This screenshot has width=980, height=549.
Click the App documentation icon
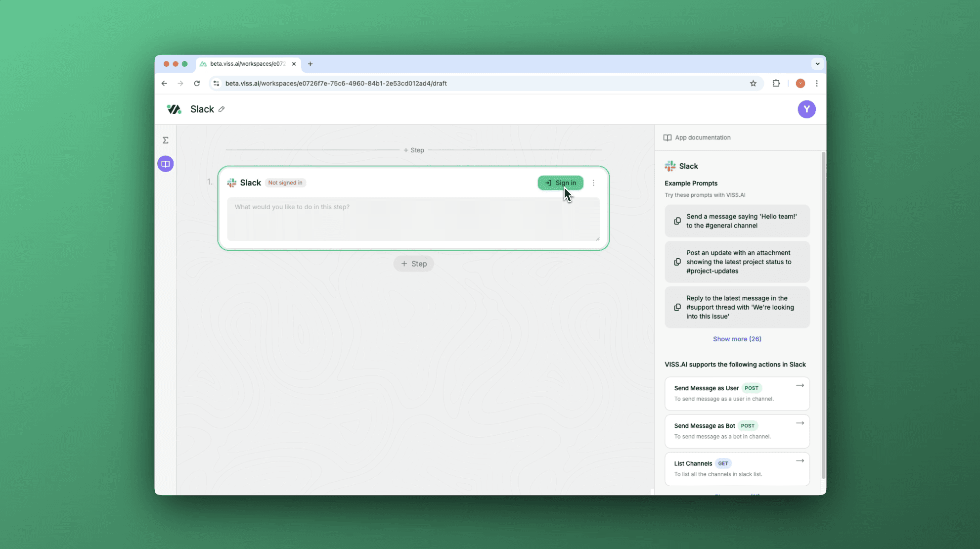[x=668, y=137]
